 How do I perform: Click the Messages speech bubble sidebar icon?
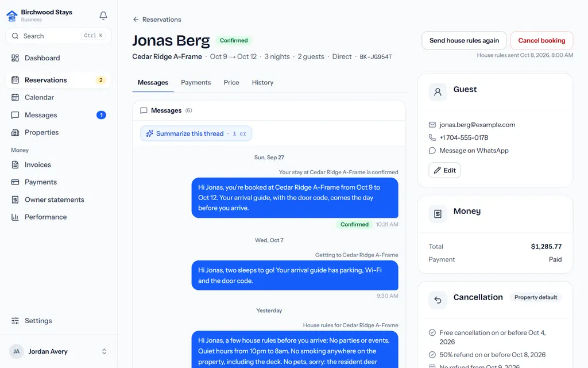point(15,115)
